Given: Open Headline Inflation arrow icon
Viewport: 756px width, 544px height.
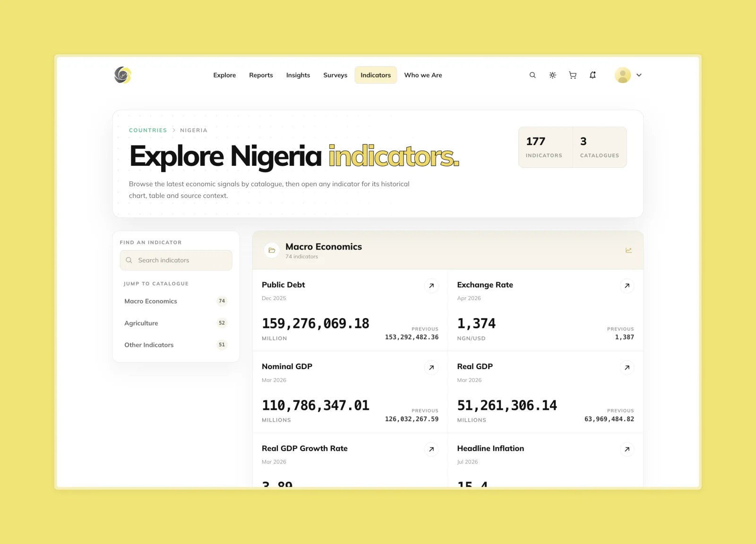Looking at the screenshot, I should point(627,449).
